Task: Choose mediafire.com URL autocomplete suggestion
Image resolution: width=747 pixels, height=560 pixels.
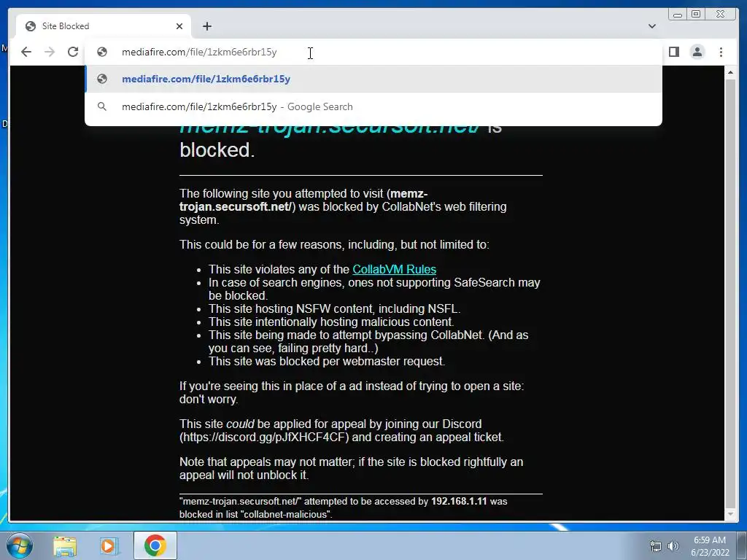Action: click(373, 79)
